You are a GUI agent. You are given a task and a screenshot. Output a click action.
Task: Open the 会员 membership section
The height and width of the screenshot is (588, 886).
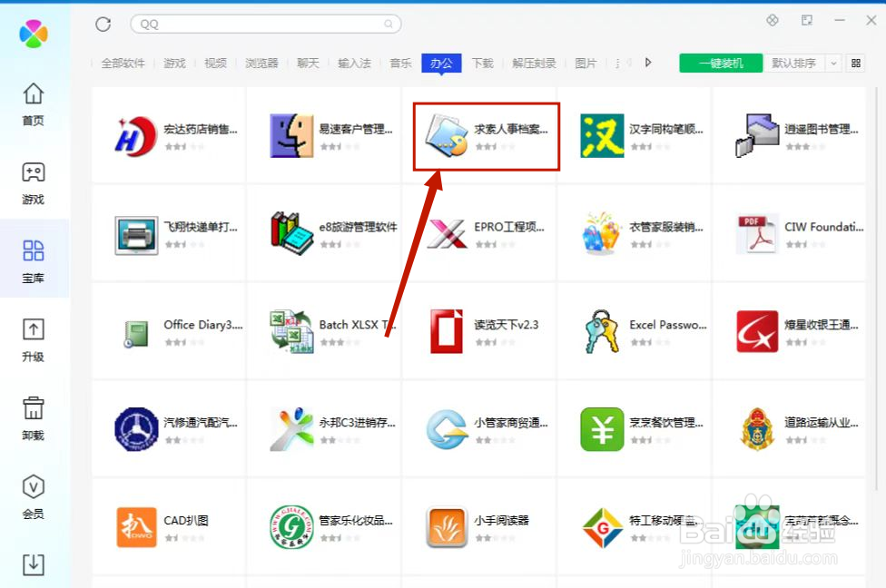pos(34,497)
